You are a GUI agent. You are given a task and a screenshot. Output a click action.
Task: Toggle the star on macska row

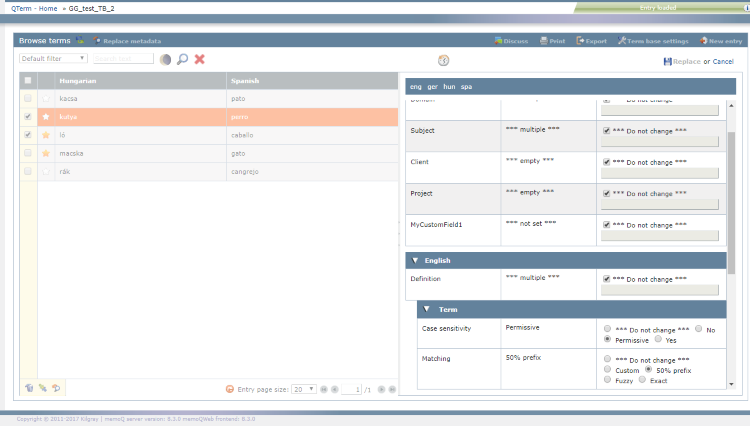45,153
